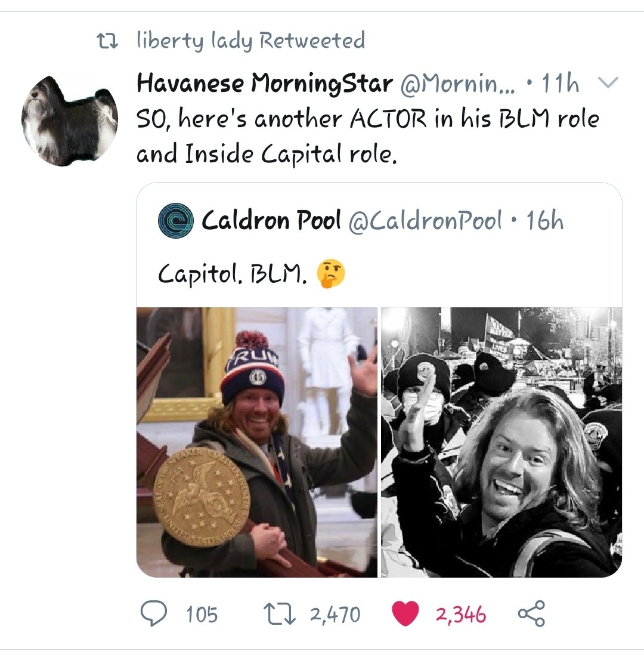644x657 pixels.
Task: Unlike the tweet via the red heart
Action: (405, 613)
